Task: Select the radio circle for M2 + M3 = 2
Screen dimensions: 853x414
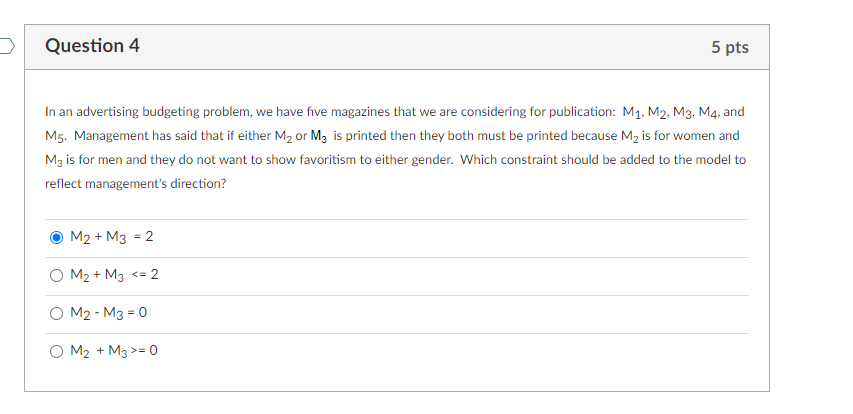Action: 56,238
